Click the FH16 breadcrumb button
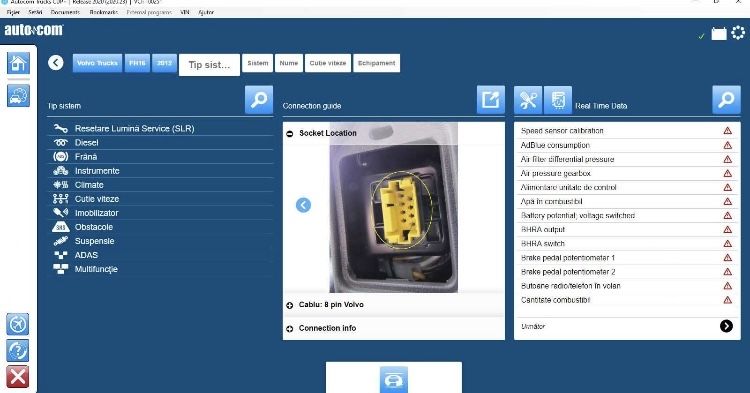Viewport: 750px width, 393px height. point(137,63)
